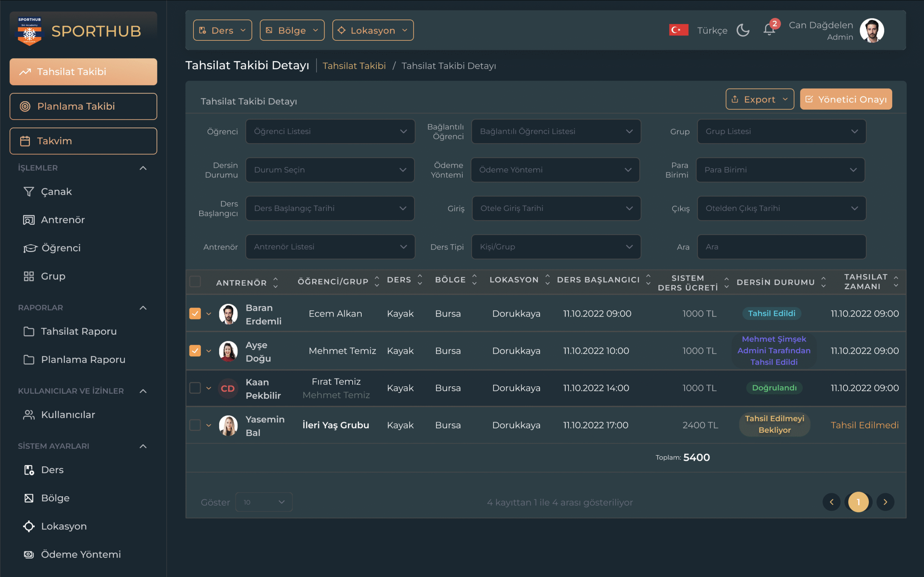Click the Ara search field
Viewport: 924px width, 577px height.
[x=781, y=247]
